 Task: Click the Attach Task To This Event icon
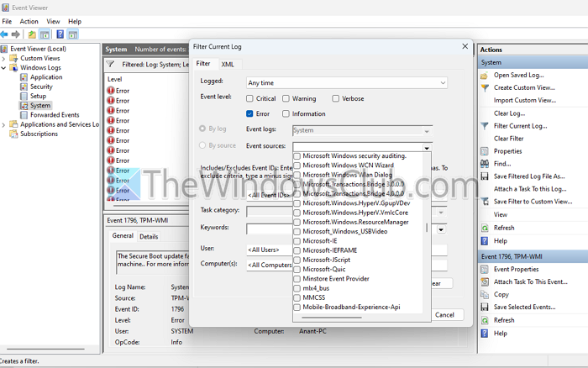point(485,281)
